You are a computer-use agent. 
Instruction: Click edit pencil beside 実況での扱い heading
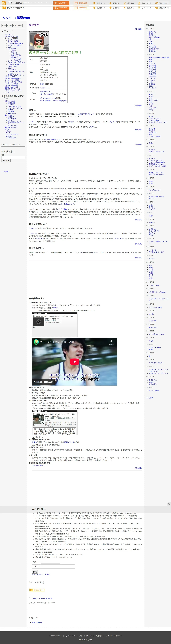tap(44, 248)
